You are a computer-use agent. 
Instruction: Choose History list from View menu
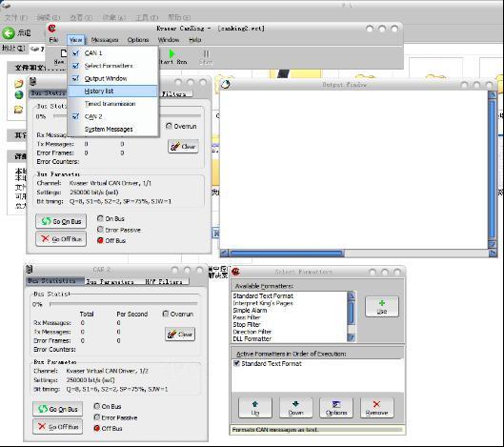[x=113, y=91]
